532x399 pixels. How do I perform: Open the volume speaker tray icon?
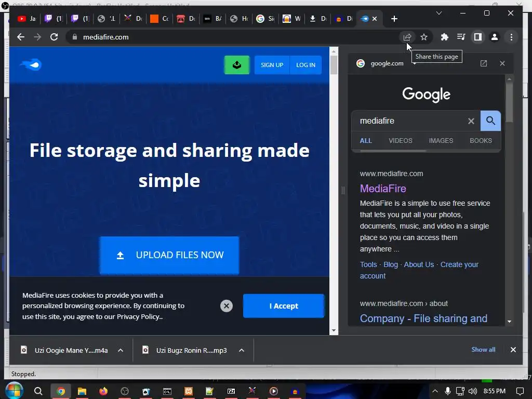pyautogui.click(x=473, y=391)
